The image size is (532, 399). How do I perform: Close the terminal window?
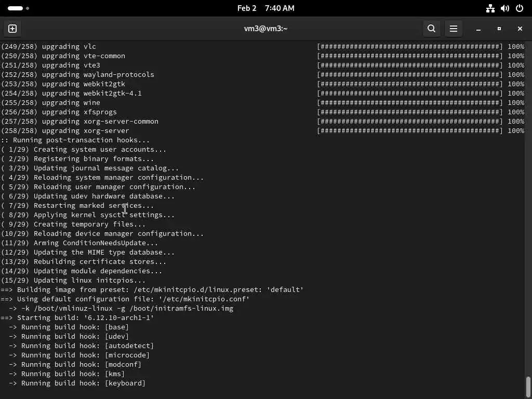tap(520, 29)
